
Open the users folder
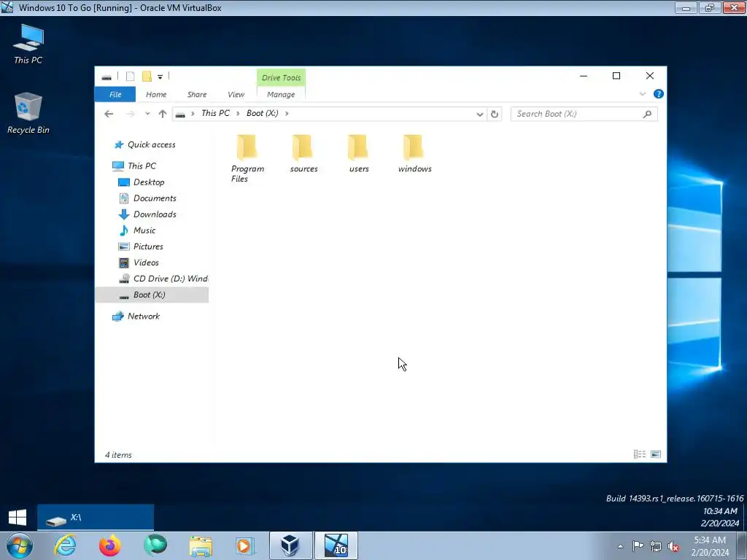[x=359, y=154]
